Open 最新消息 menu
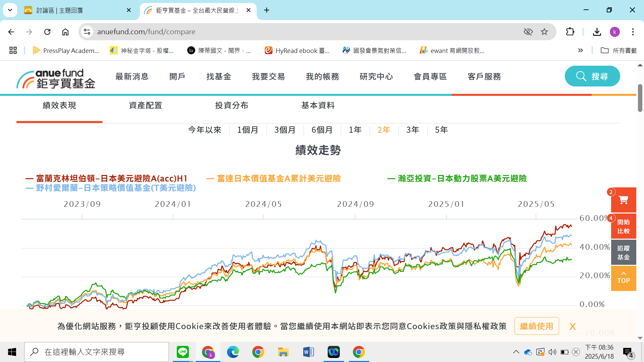Screen dimensions: 644x362 (132, 77)
